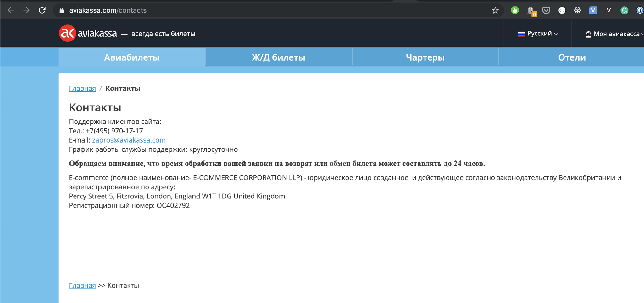644x303 pixels.
Task: Follow the top Главная breadcrumb link
Action: (82, 88)
